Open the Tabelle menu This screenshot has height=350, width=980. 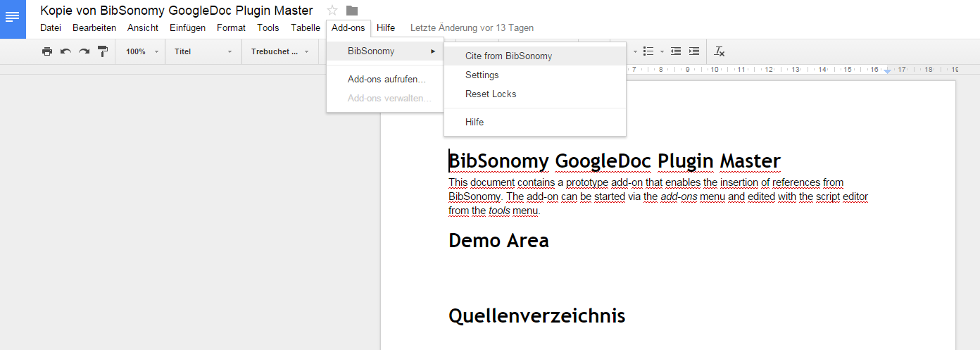tap(306, 28)
